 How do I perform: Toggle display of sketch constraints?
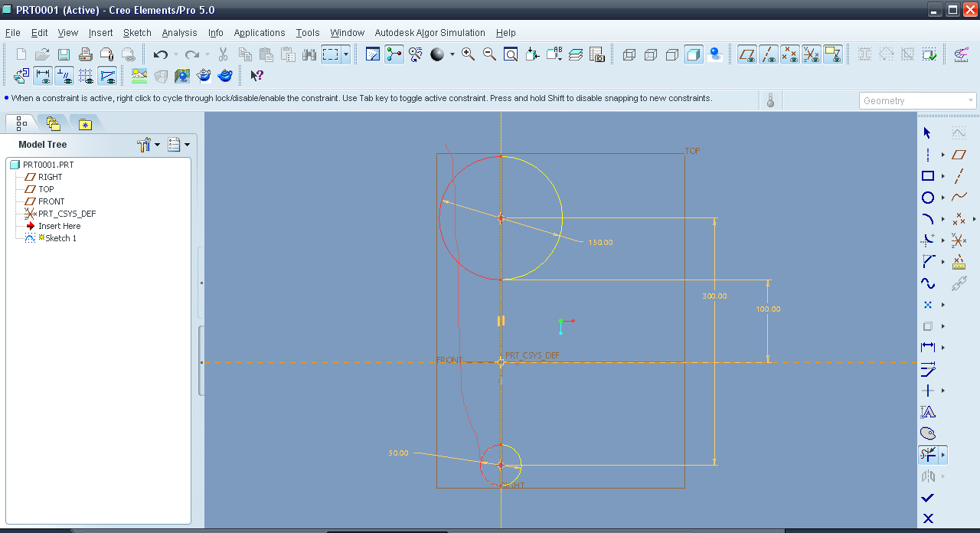coord(64,76)
